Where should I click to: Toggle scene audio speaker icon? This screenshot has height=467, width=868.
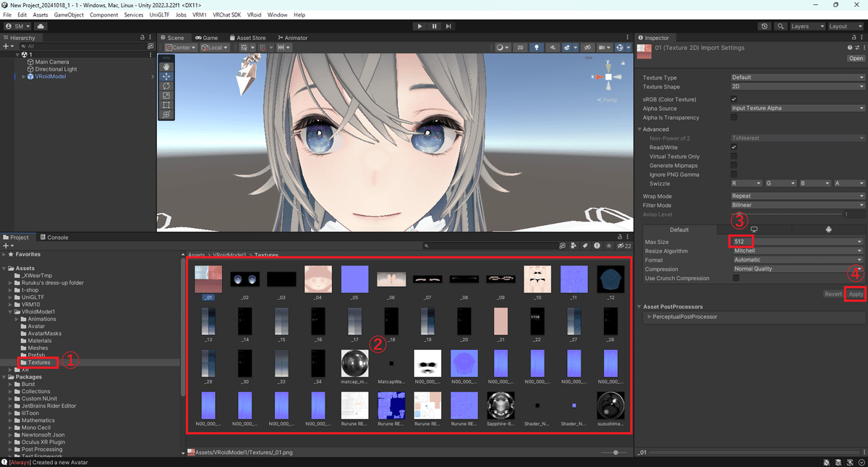tap(552, 48)
